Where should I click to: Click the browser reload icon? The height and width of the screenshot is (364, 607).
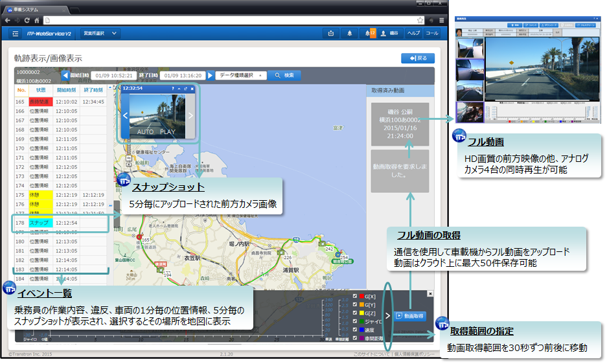[28, 20]
